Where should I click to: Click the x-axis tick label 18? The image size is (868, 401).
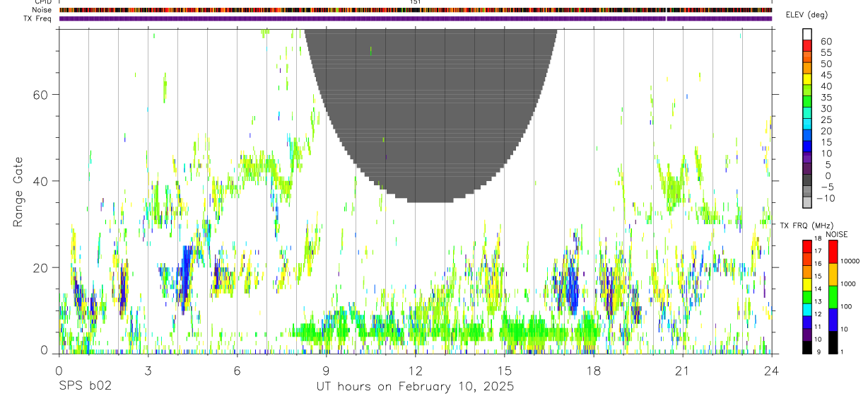pos(594,371)
